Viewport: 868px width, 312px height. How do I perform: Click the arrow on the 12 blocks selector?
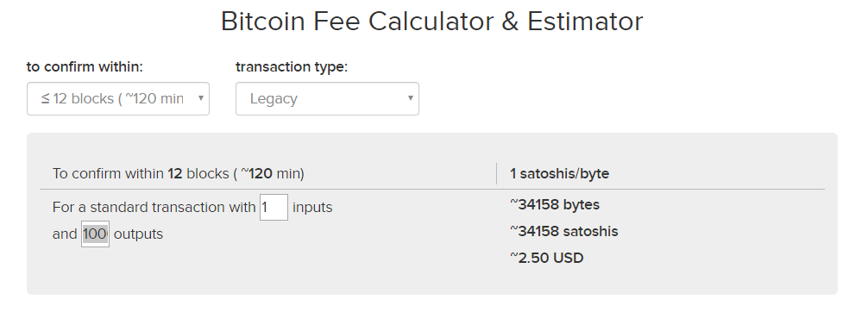click(x=200, y=98)
